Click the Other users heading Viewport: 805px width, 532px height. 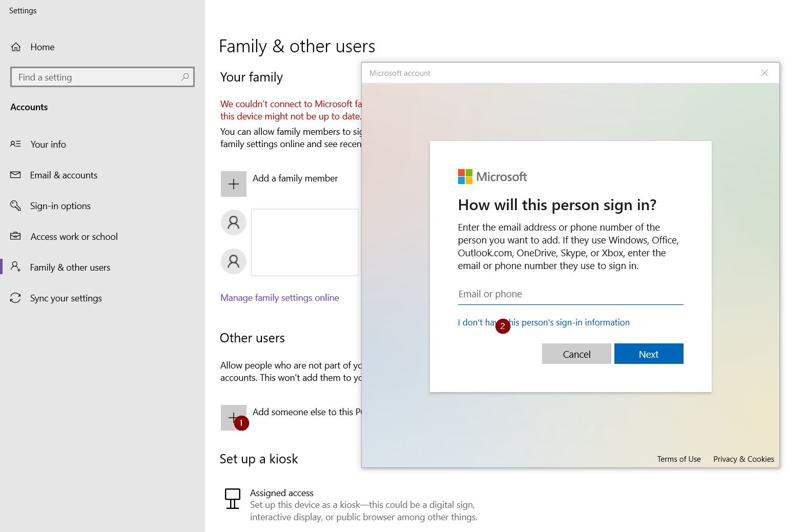pos(252,338)
